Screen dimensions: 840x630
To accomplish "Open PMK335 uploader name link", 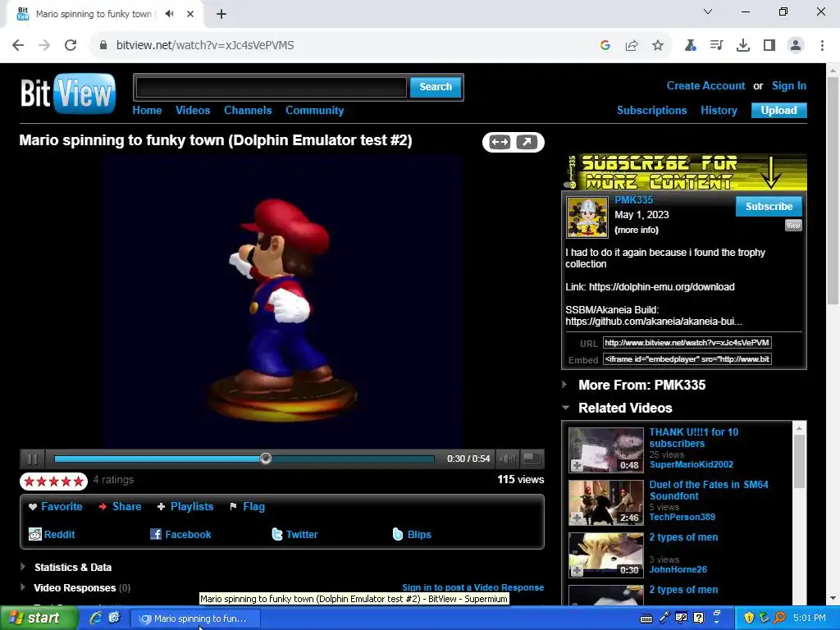I will [633, 200].
